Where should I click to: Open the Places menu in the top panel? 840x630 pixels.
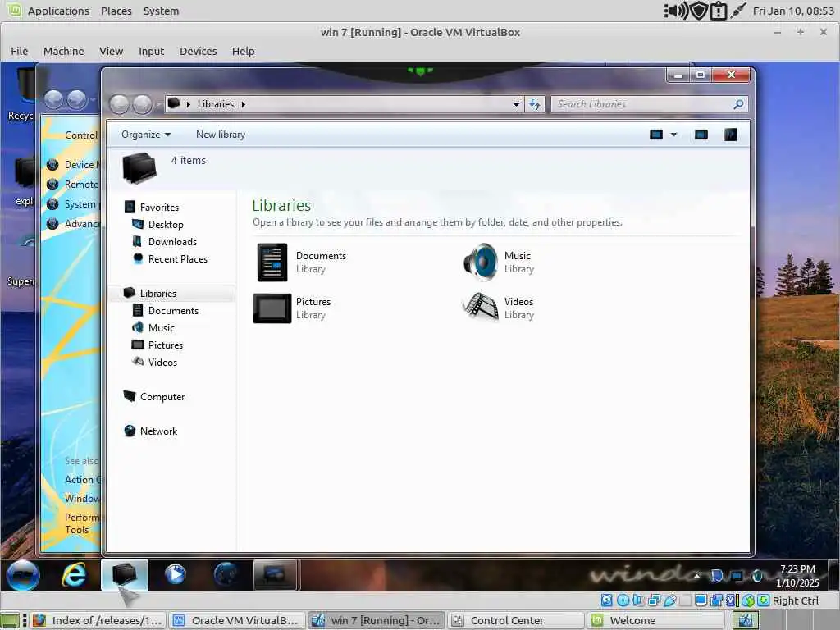click(116, 11)
